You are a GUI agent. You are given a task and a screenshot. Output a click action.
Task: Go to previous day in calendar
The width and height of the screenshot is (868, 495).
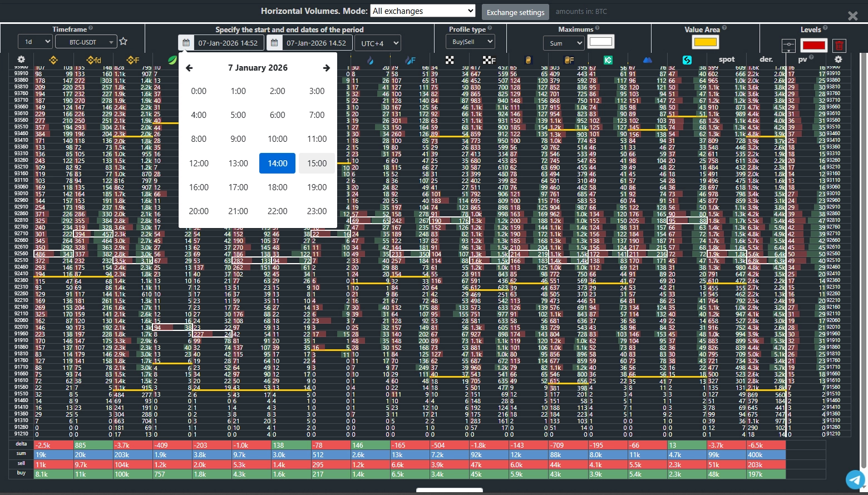[189, 68]
